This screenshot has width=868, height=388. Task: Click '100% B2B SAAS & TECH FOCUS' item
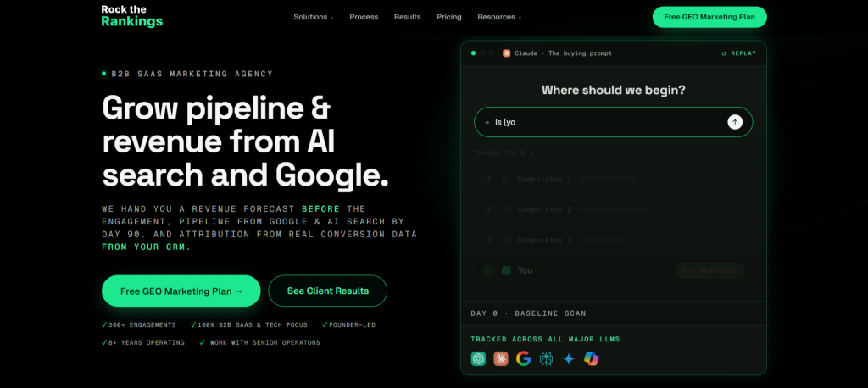point(249,325)
